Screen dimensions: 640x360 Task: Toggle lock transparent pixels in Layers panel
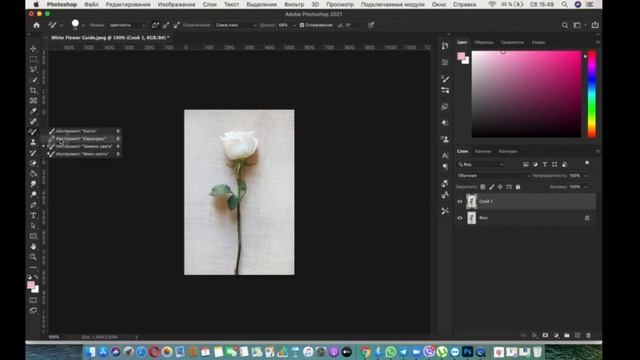[482, 187]
